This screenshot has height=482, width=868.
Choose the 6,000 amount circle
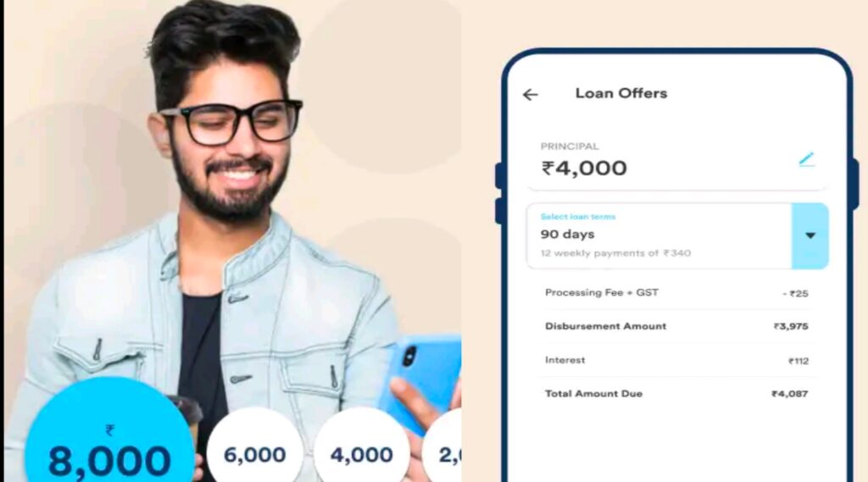click(254, 449)
